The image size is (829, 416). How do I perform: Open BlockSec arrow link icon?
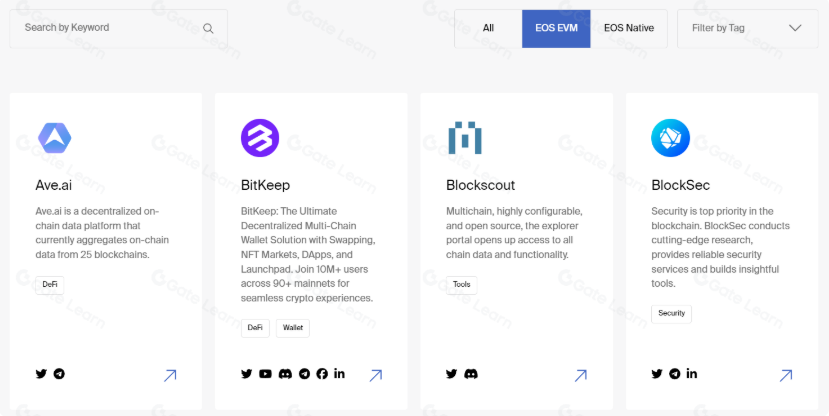(x=786, y=376)
